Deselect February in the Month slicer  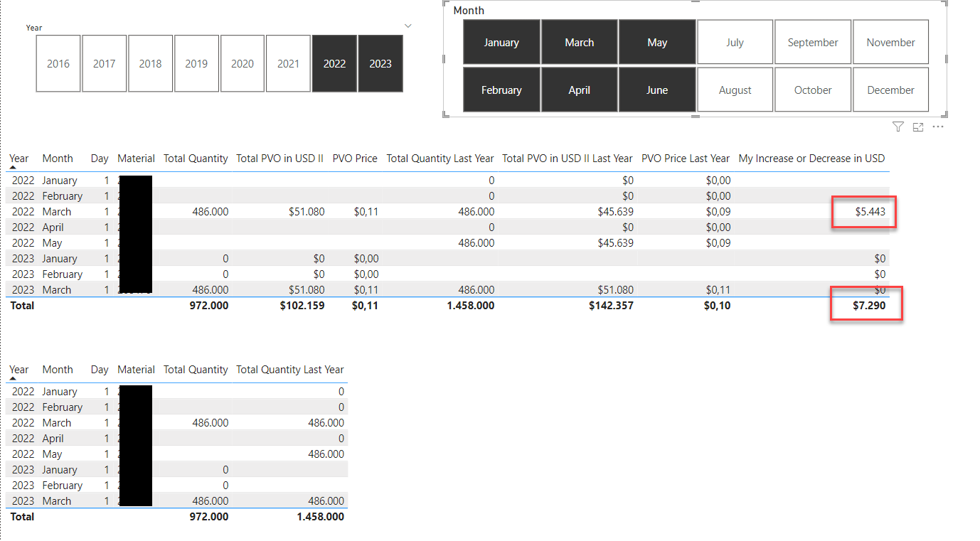coord(501,90)
